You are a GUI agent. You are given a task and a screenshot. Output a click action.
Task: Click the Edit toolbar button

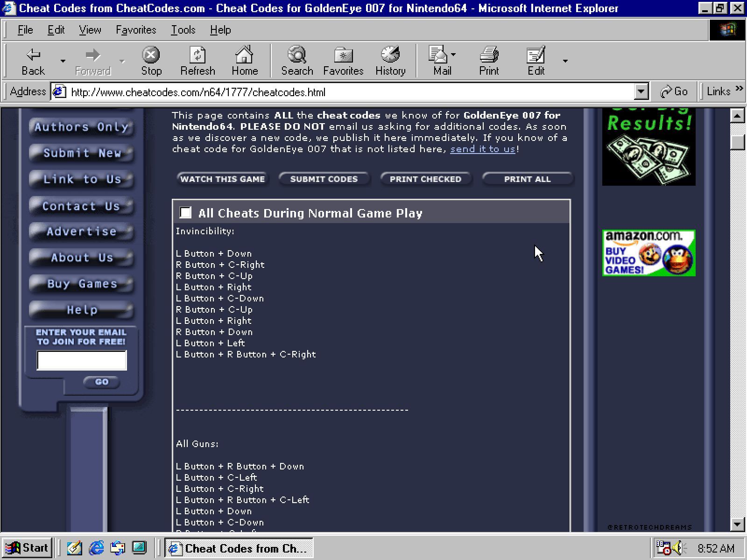click(536, 61)
